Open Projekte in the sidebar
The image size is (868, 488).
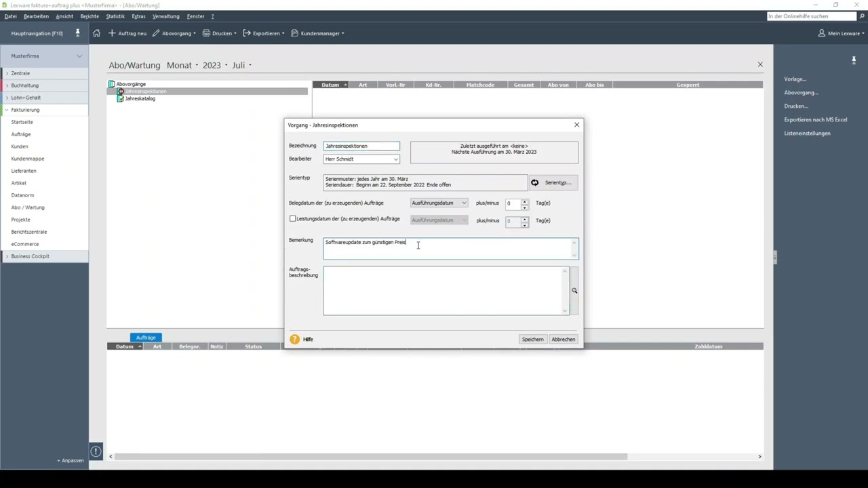pos(20,220)
